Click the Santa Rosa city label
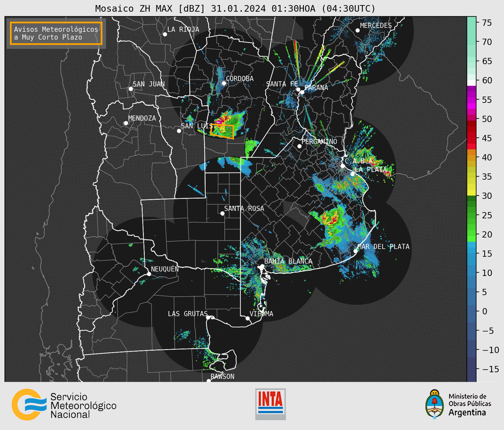Screen dimensions: 504x430 tap(244, 208)
